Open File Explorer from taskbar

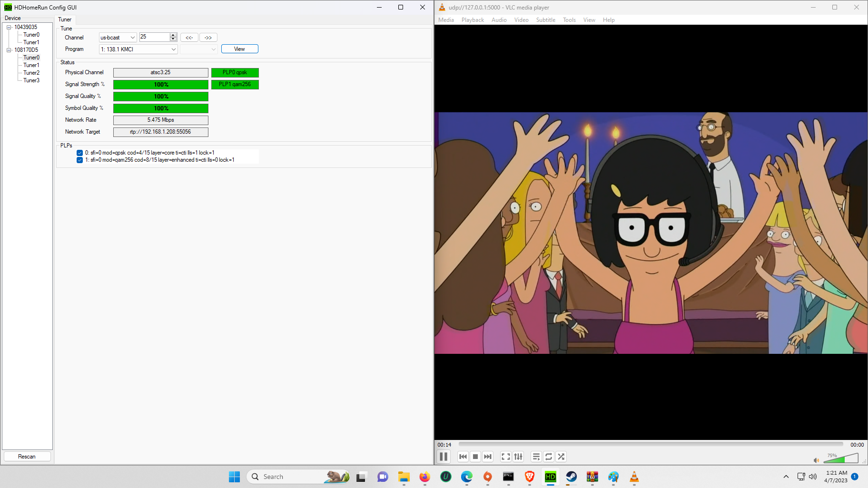pos(404,477)
